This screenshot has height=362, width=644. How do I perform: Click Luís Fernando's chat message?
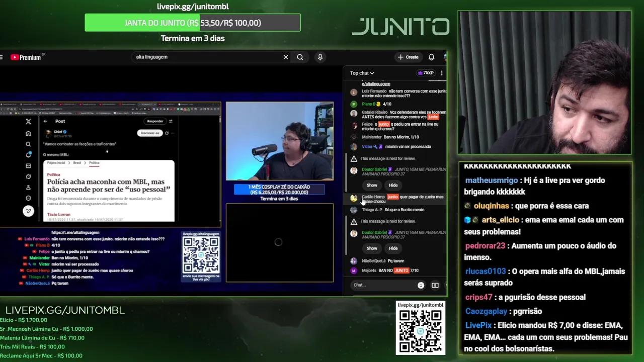pyautogui.click(x=396, y=93)
